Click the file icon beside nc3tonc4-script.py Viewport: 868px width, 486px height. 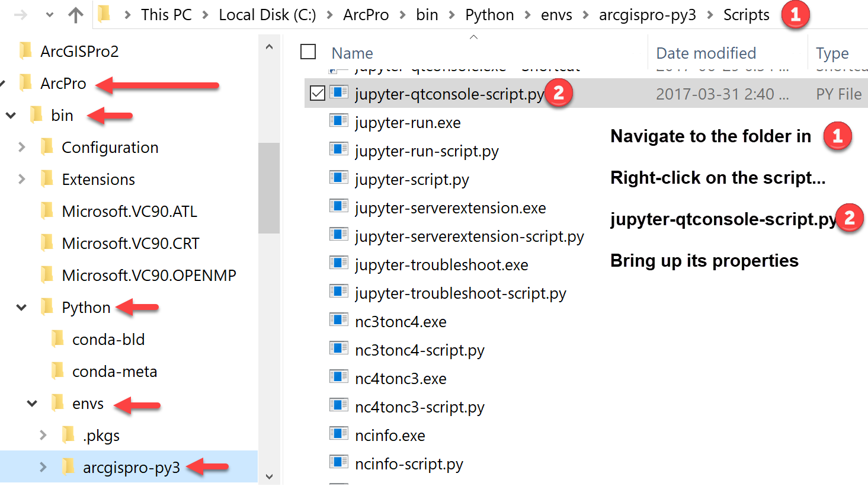[x=339, y=348]
